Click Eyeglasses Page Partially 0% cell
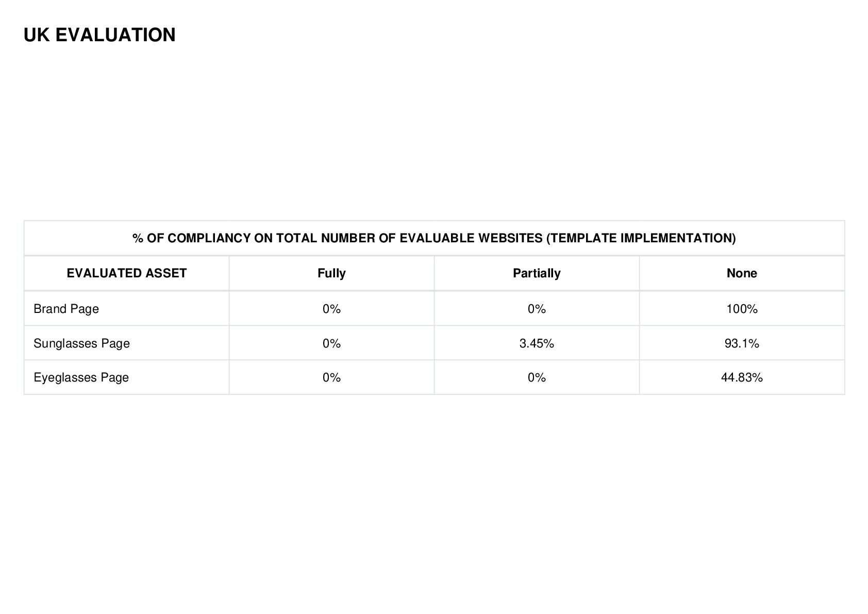This screenshot has height=614, width=868. click(537, 377)
